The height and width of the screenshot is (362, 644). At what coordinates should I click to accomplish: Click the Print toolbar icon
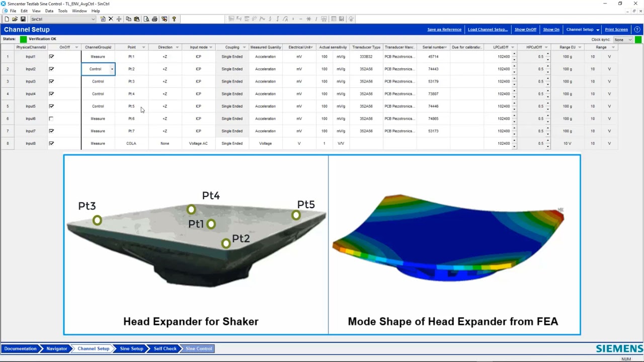pos(154,19)
